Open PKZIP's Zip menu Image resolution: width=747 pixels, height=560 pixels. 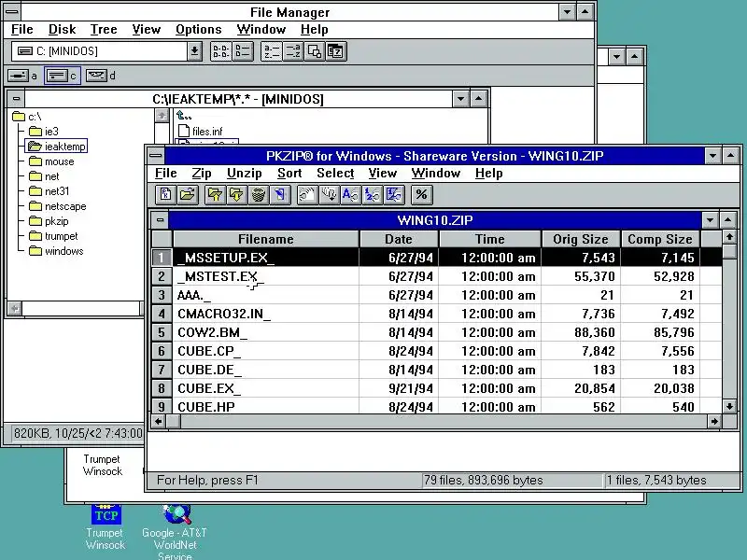202,174
